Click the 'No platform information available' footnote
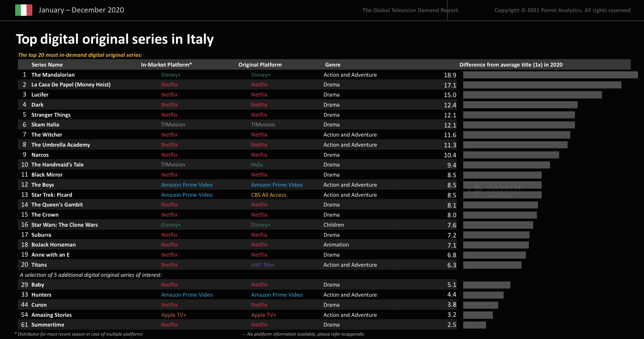The height and width of the screenshot is (339, 644). [x=304, y=334]
